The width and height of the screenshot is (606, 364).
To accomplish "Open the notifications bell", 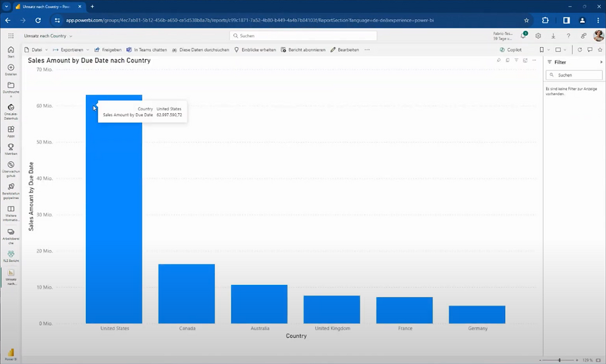I will [523, 36].
